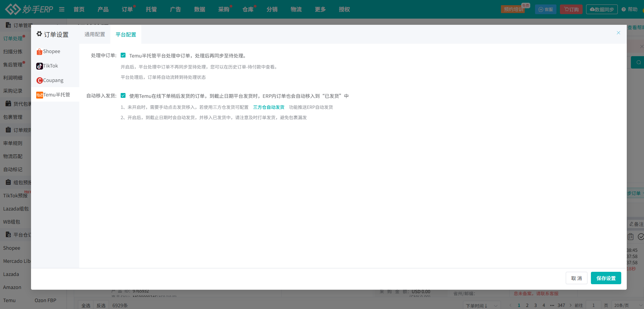Image resolution: width=644 pixels, height=309 pixels.
Task: Open the 更多 top menu
Action: [x=320, y=9]
